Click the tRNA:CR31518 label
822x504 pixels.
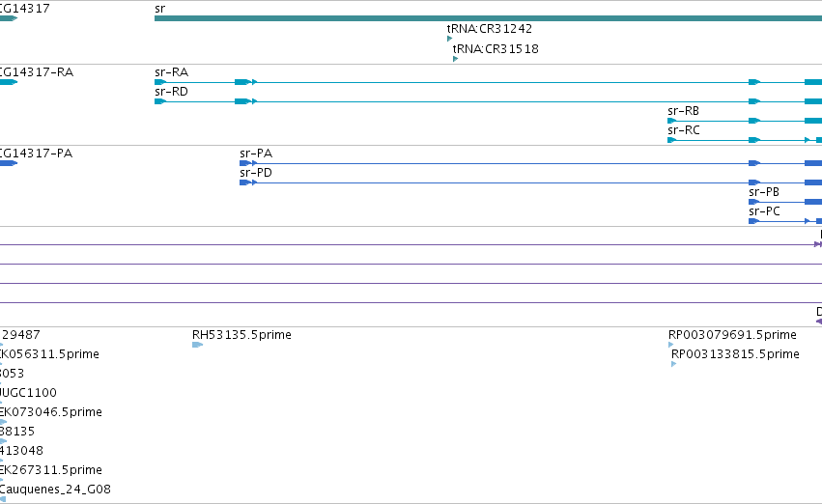tap(496, 48)
